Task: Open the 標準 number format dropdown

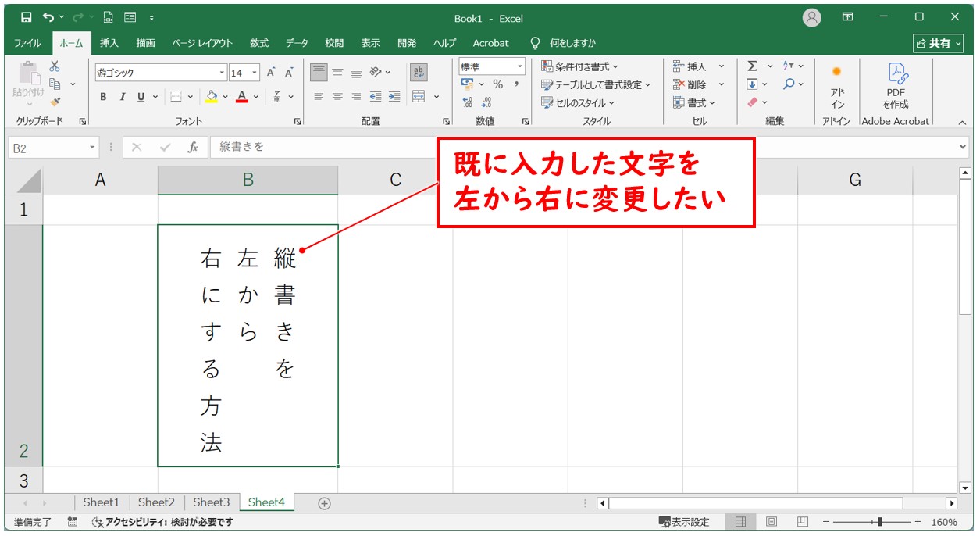Action: (x=519, y=67)
